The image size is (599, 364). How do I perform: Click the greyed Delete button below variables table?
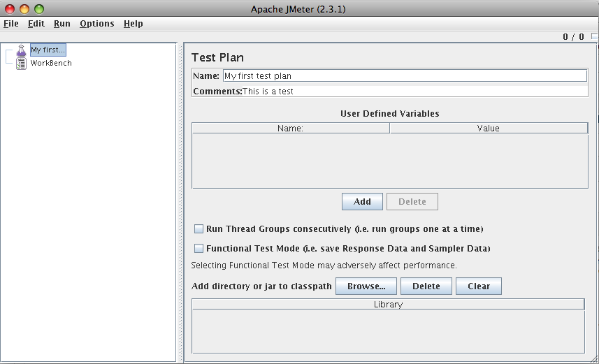tap(412, 202)
